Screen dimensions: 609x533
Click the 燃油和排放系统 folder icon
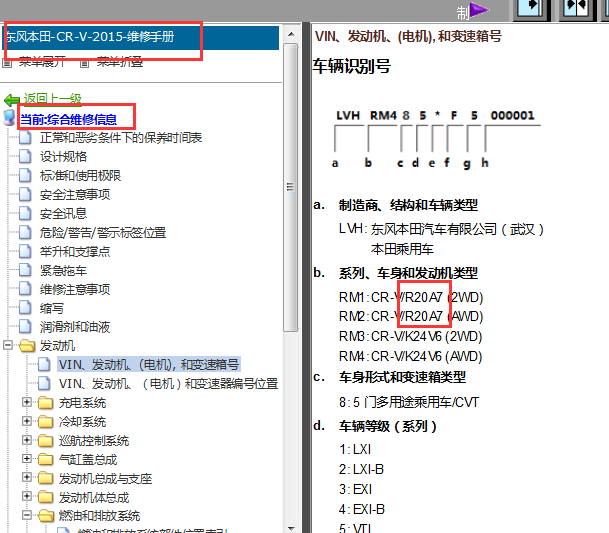point(46,516)
